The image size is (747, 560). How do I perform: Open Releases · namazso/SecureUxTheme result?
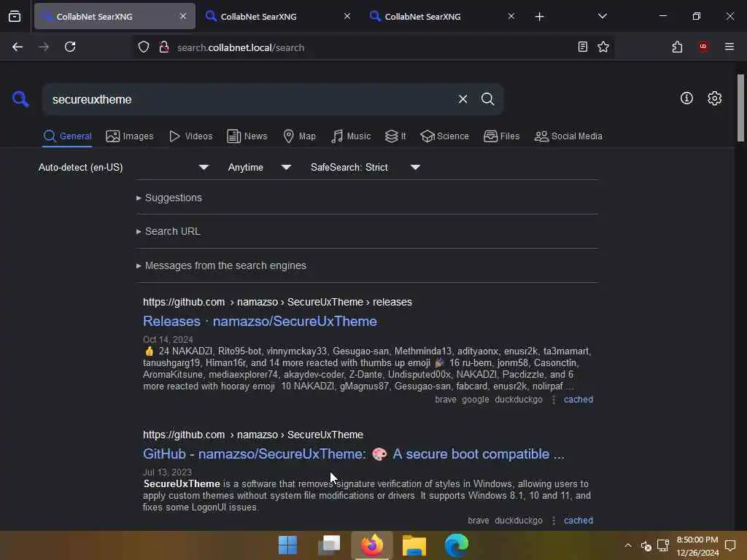pos(260,321)
